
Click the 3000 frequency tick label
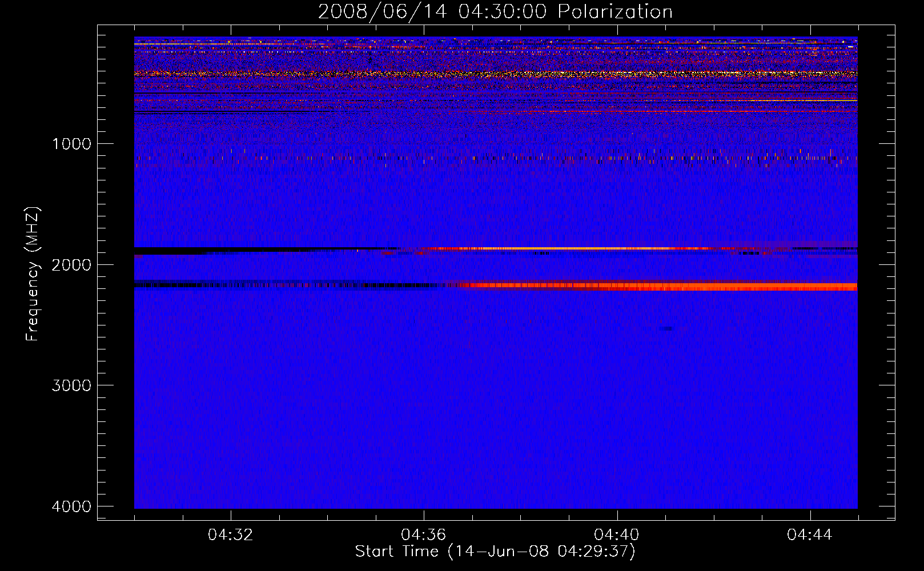pos(71,385)
